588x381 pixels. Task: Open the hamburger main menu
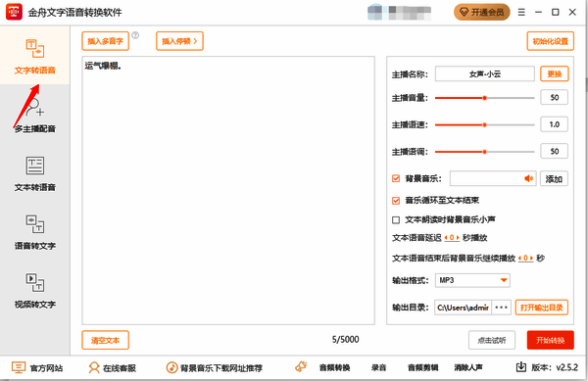(521, 13)
